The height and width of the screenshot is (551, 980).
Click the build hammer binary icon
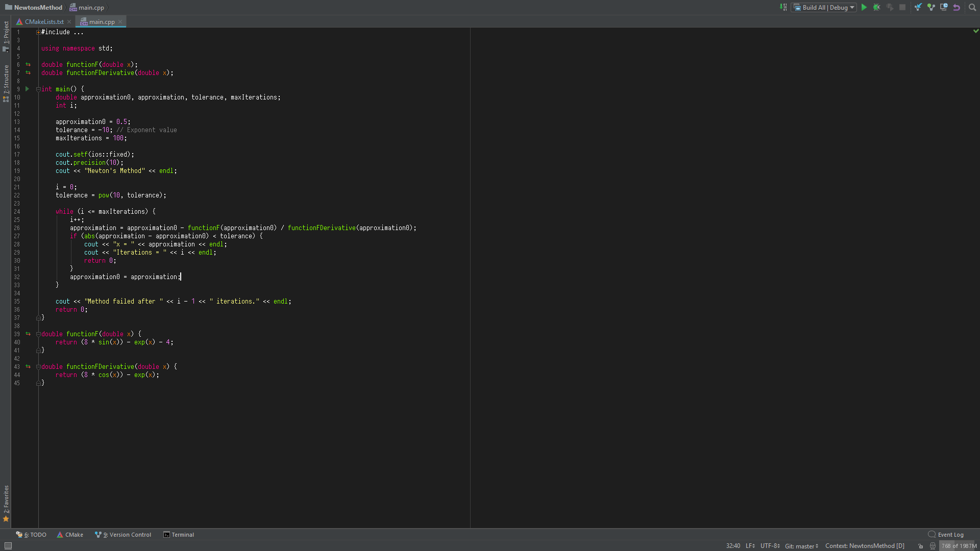pos(783,7)
